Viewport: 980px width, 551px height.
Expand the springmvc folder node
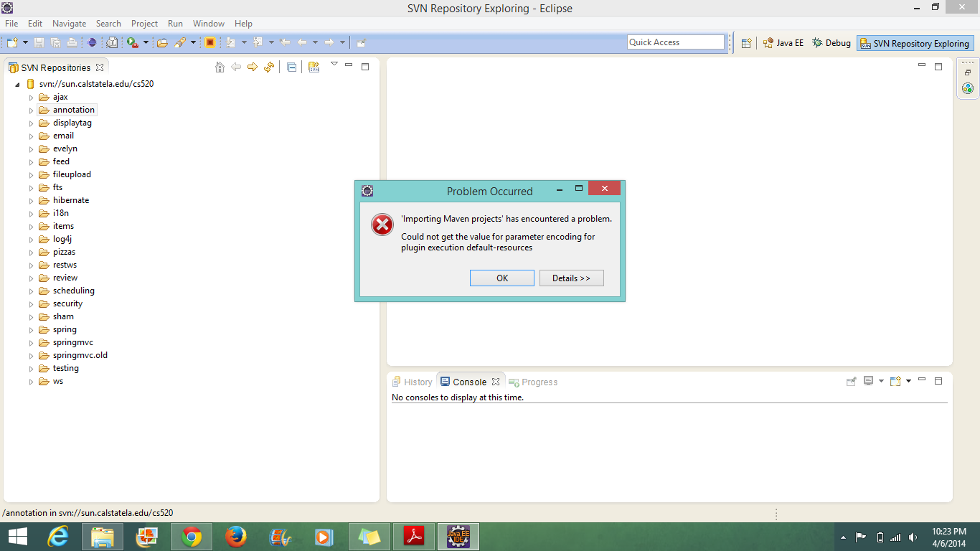point(31,343)
